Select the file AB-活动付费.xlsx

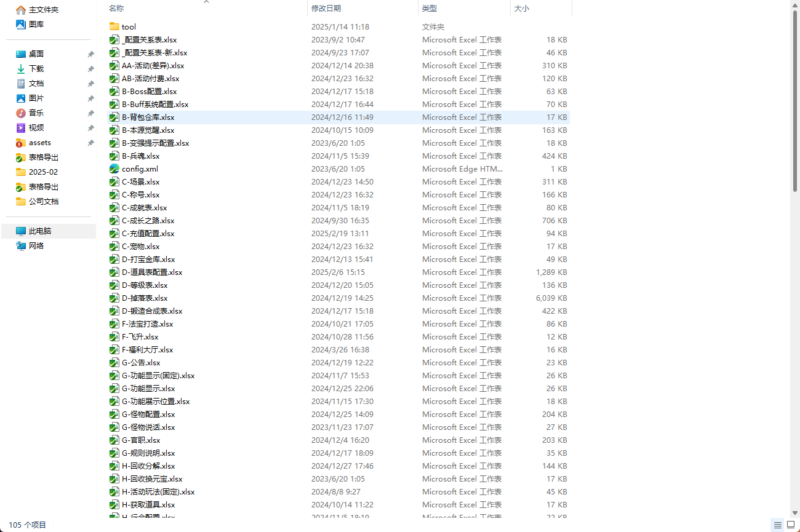point(150,78)
